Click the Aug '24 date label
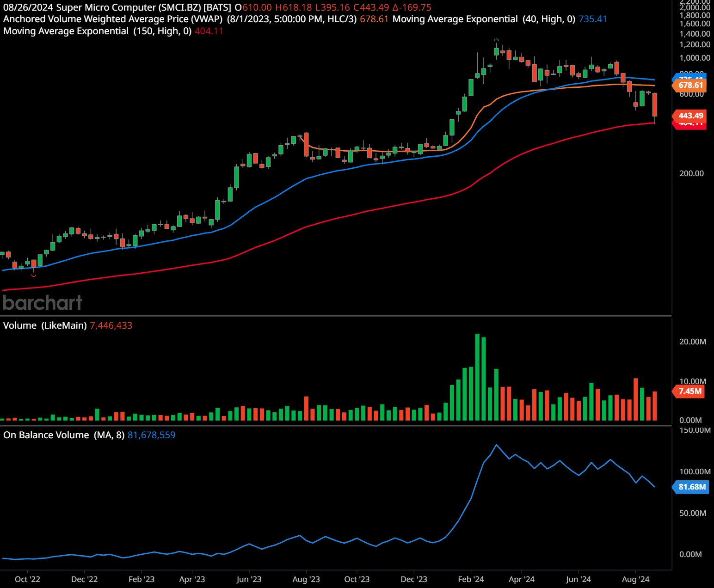 tap(635, 579)
